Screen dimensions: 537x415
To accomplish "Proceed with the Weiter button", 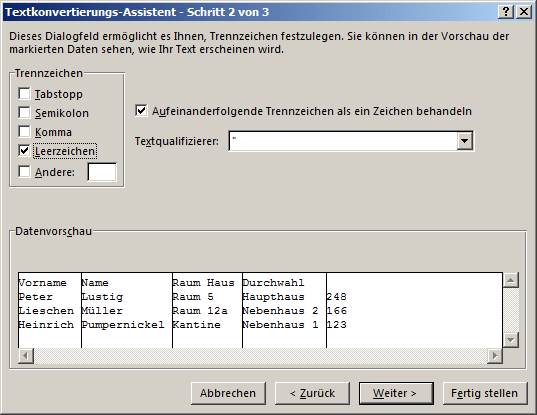I will pyautogui.click(x=396, y=393).
